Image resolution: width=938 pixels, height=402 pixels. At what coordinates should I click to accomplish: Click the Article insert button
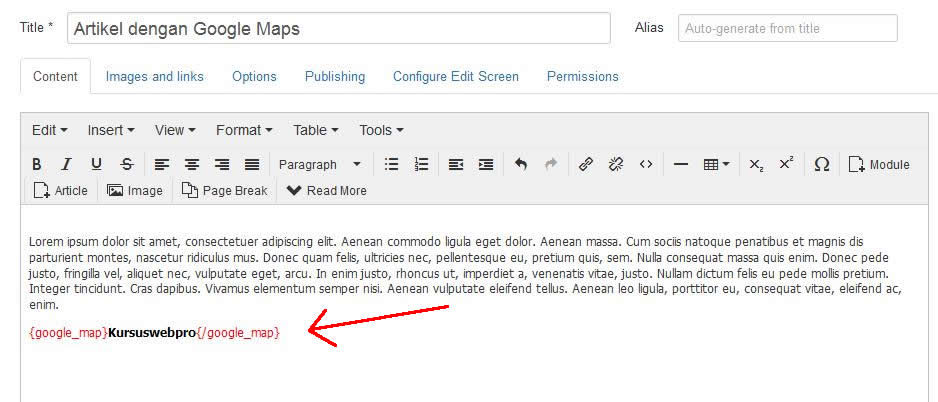(60, 191)
